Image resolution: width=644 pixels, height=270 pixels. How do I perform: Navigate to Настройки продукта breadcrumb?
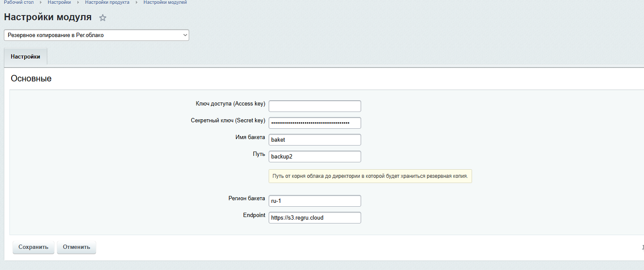click(107, 3)
